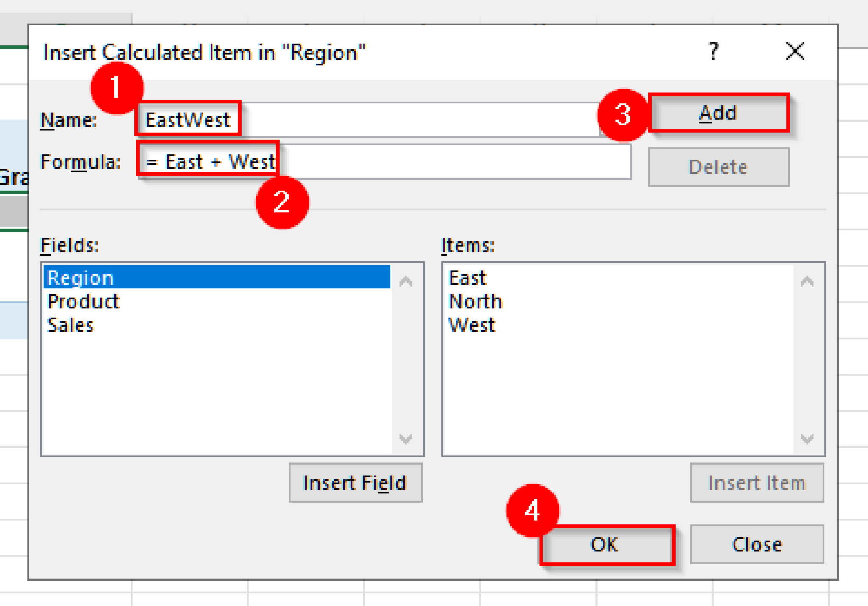Click the Insert Field button
Screen dimensions: 868x606
tap(355, 482)
